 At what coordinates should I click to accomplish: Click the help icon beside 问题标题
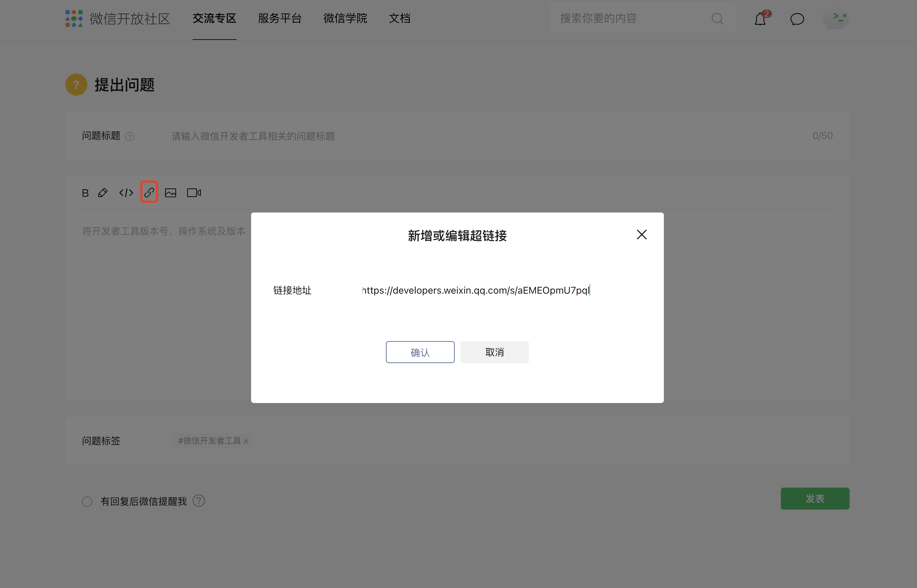tap(130, 136)
